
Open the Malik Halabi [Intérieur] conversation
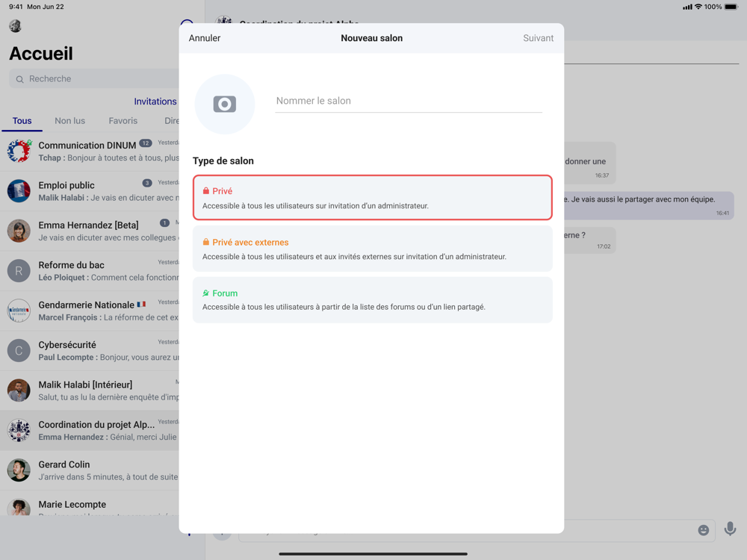(x=90, y=391)
